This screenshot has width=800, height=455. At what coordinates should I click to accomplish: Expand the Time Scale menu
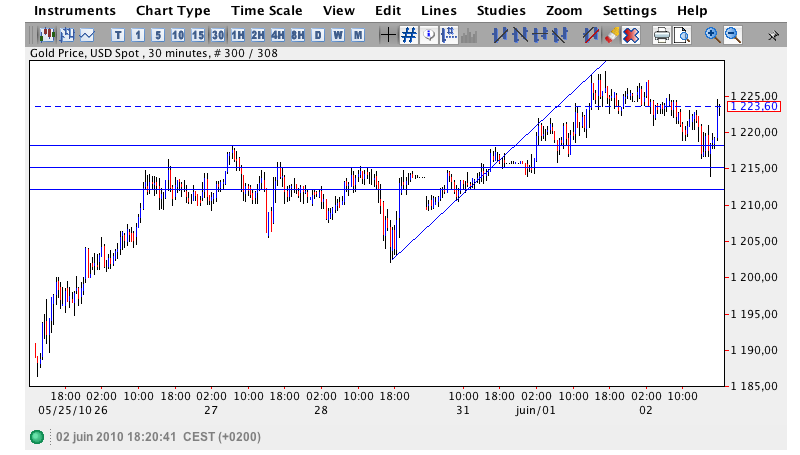click(x=266, y=10)
